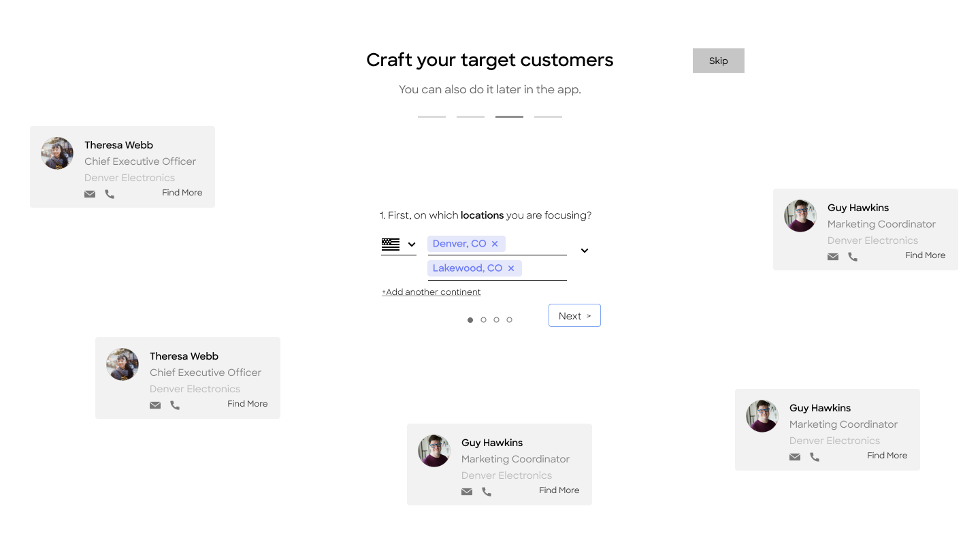The image size is (980, 536).
Task: Go to the fourth onboarding progress step bar
Action: [x=548, y=116]
